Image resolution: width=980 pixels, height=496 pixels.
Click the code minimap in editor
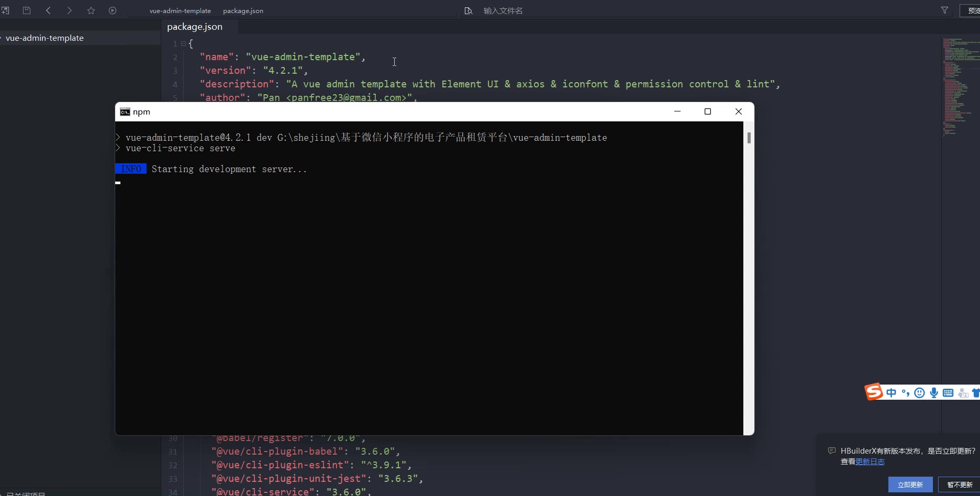tap(960, 86)
